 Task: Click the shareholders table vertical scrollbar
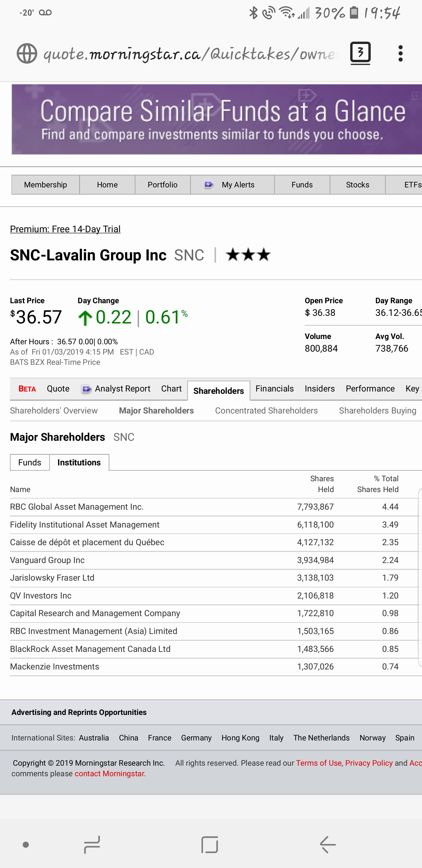click(x=420, y=578)
